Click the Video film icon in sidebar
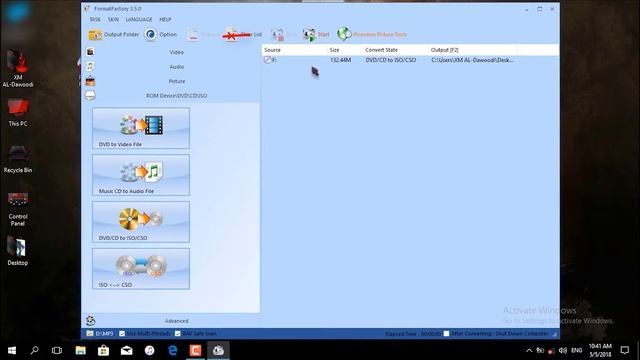The image size is (640, 360). pos(90,51)
